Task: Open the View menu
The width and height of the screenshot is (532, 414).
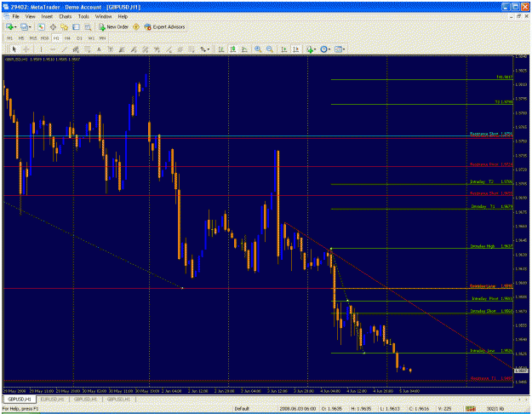Action: pyautogui.click(x=30, y=16)
